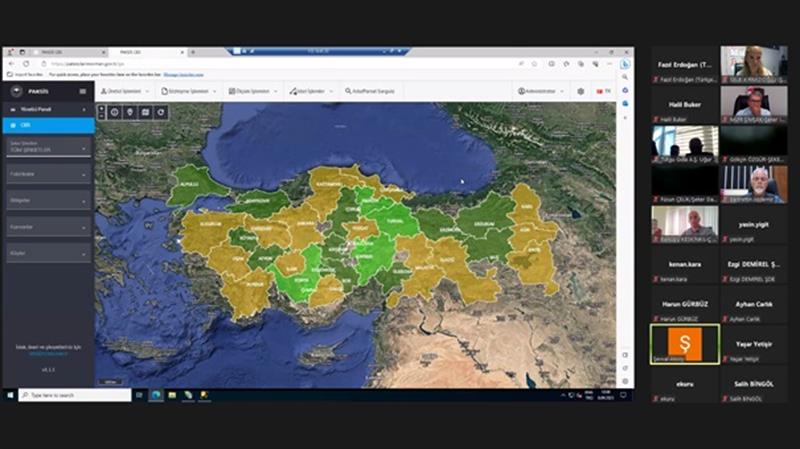Click the map refresh icon
The image size is (800, 449).
pos(160,112)
